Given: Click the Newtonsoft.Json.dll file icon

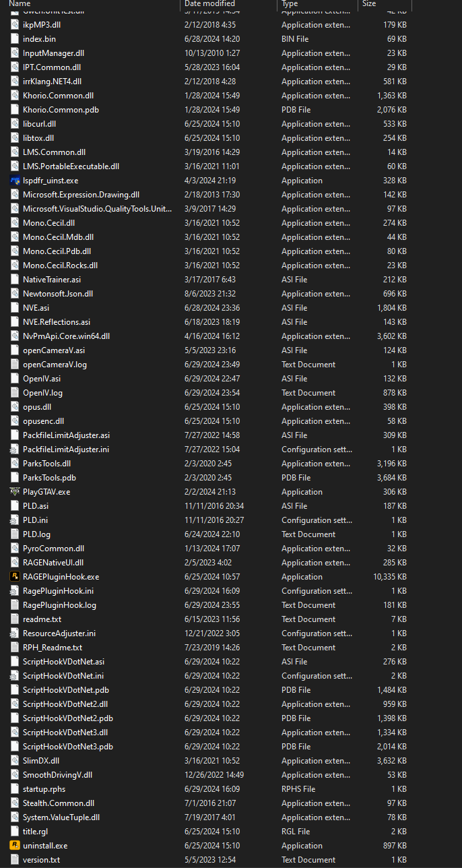Looking at the screenshot, I should (15, 294).
